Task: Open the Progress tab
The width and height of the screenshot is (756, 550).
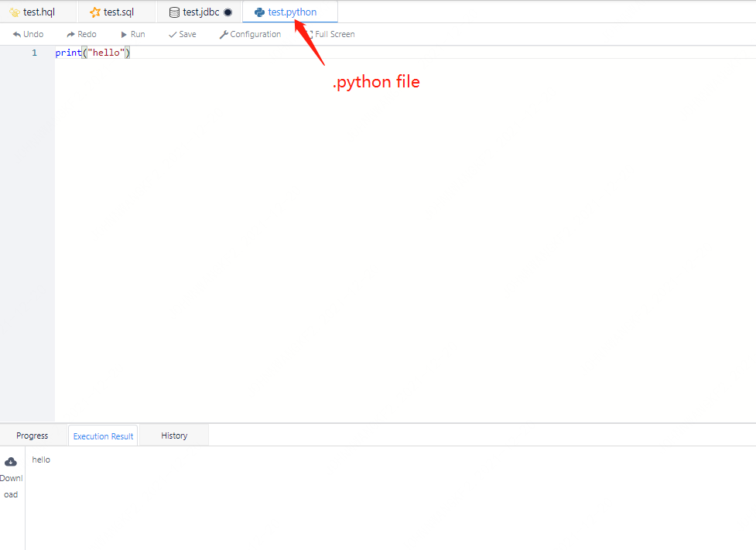Action: tap(32, 436)
